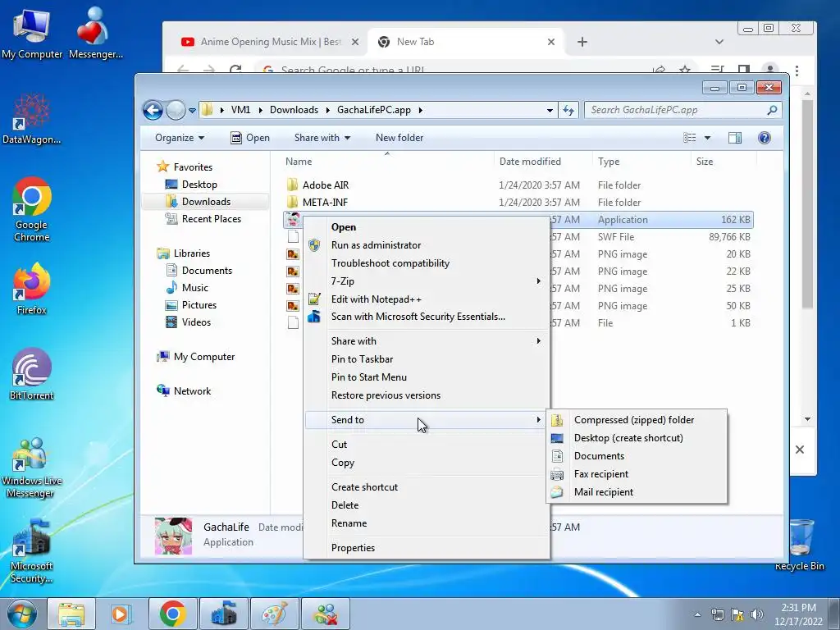Click the Windows Start button
Image resolution: width=840 pixels, height=630 pixels.
(x=22, y=614)
